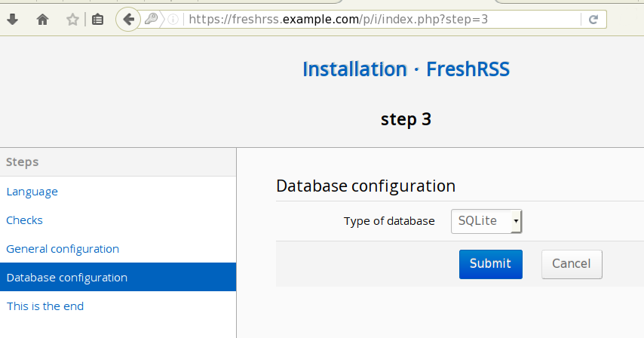The height and width of the screenshot is (338, 644).
Task: Submit the database configuration
Action: pos(490,264)
